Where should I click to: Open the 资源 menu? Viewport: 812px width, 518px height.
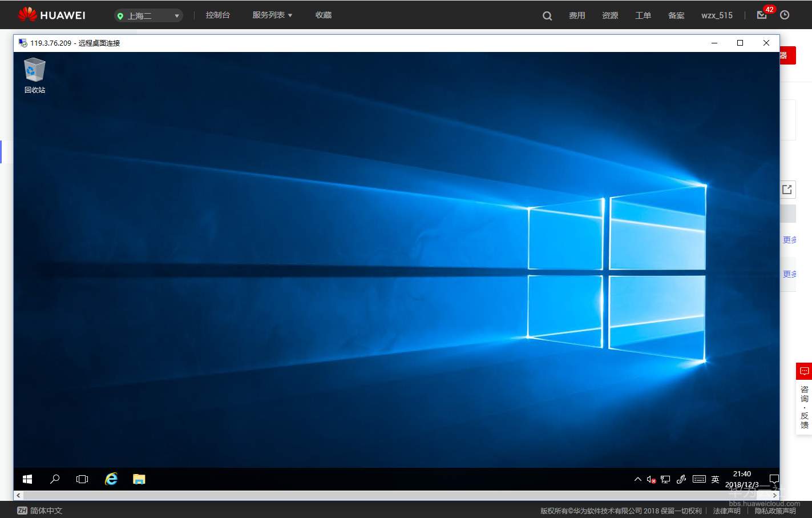(x=610, y=15)
